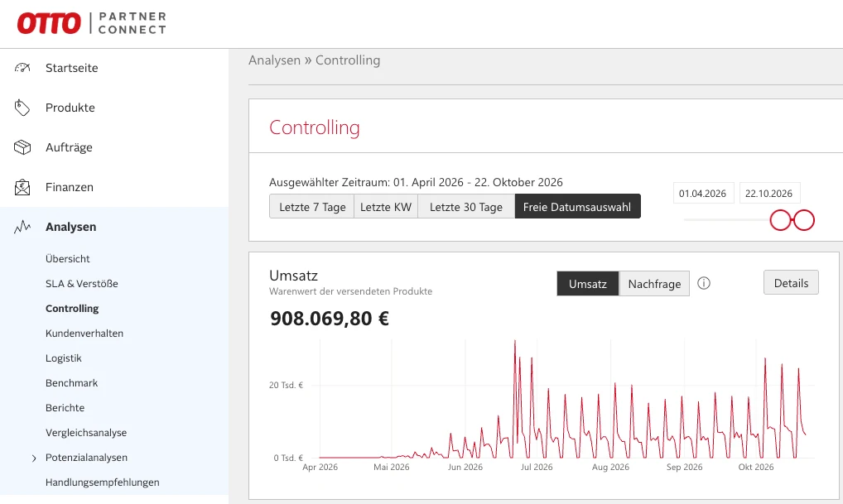Click the Warenwert der versendeten Produkte subtitle

coord(350,291)
